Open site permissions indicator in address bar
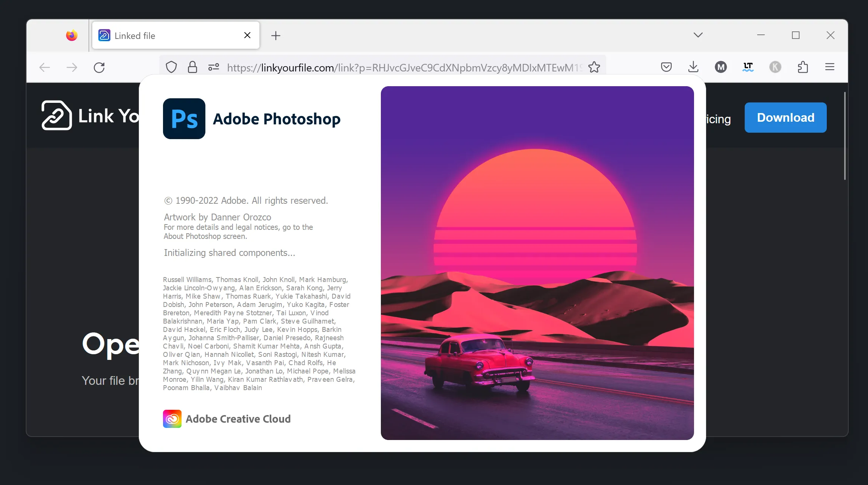The height and width of the screenshot is (485, 868). 213,67
